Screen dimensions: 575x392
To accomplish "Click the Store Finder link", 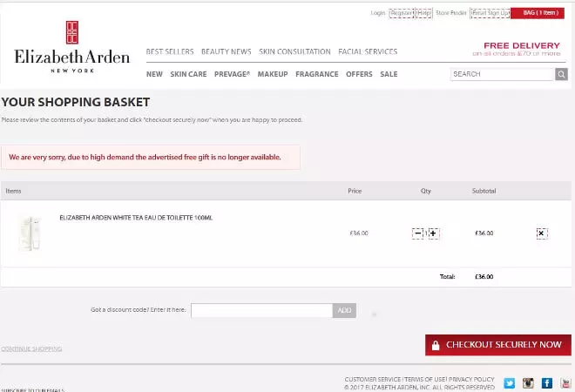I will point(450,13).
